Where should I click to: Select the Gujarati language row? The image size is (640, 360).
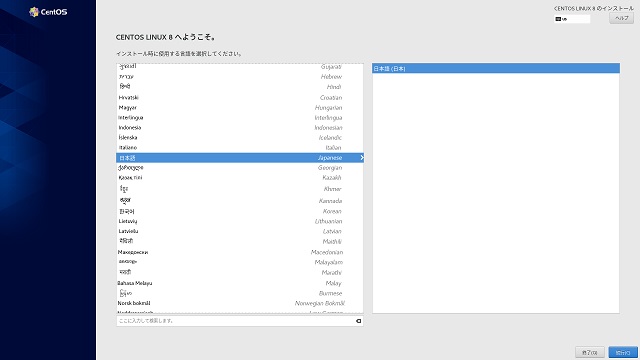point(240,67)
